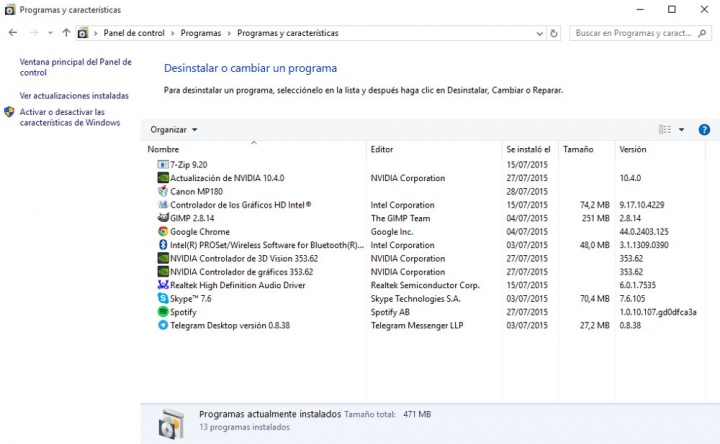Click the NVIDIA Controlador de 3D Vision icon

[x=163, y=258]
